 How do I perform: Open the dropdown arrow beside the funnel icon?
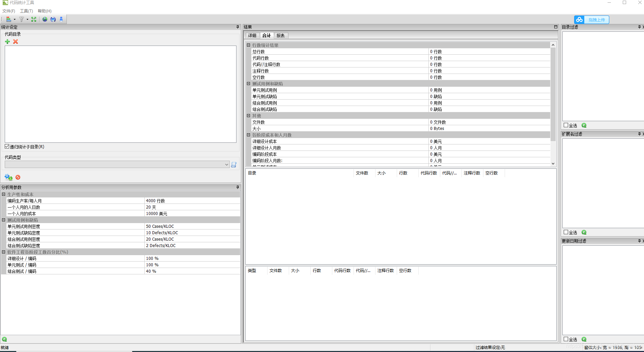click(x=27, y=20)
